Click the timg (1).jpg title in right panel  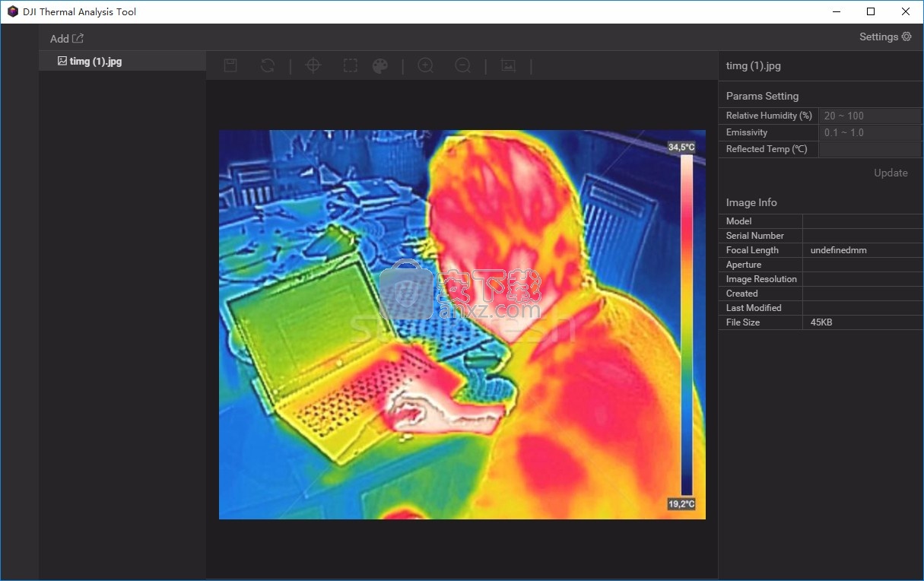pyautogui.click(x=754, y=65)
